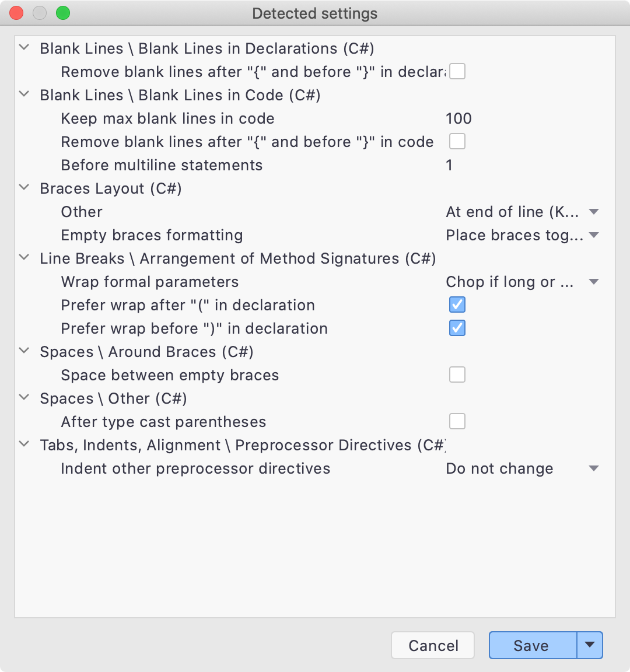Uncheck Prefer wrap before ")" in declaration
The height and width of the screenshot is (672, 630).
coord(457,328)
